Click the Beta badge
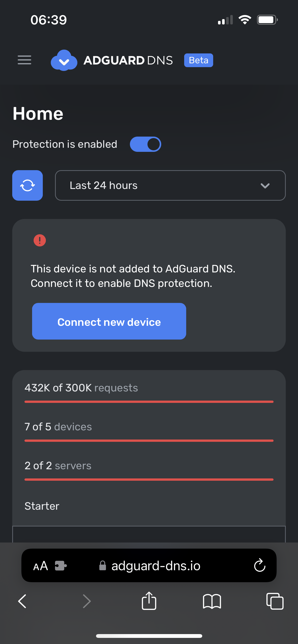Viewport: 298px width, 644px height. (198, 60)
